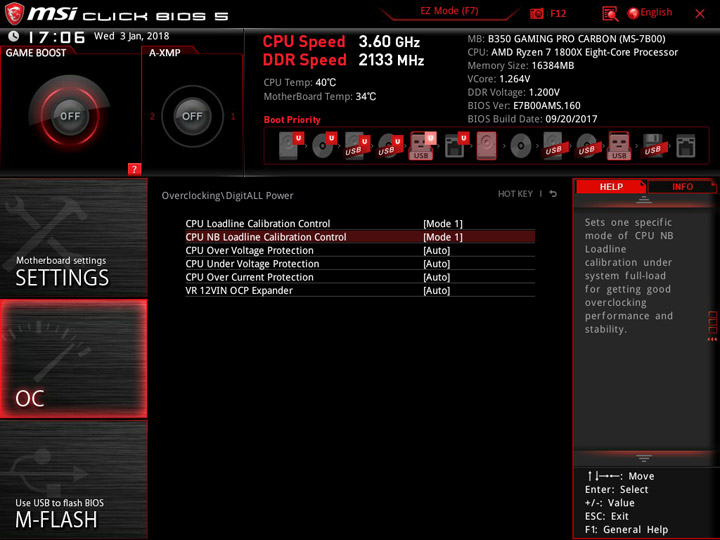The width and height of the screenshot is (720, 540).
Task: Click the red question mark help icon
Action: (x=134, y=169)
